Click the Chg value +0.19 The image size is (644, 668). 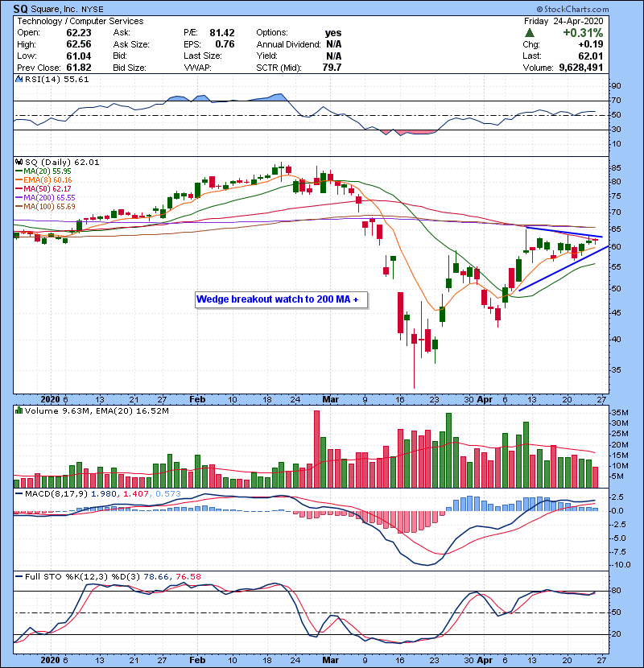(591, 44)
